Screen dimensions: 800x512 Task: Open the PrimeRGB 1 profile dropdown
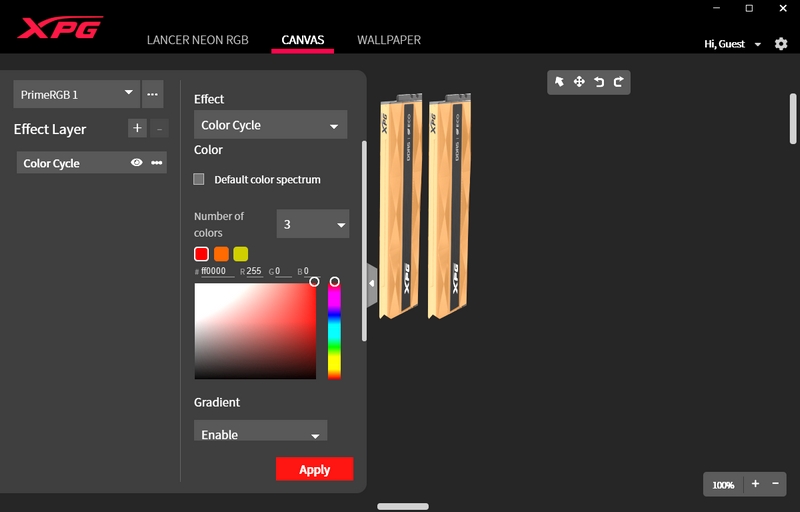click(x=76, y=94)
